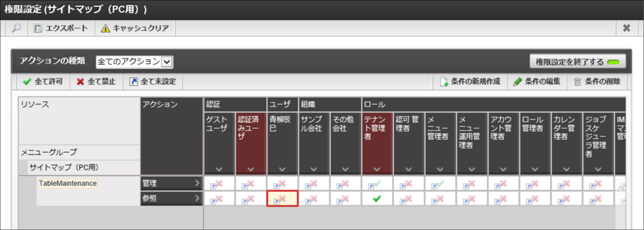644x230 pixels.
Task: Toggle 参照 permission for 認可管理者
Action: [409, 199]
